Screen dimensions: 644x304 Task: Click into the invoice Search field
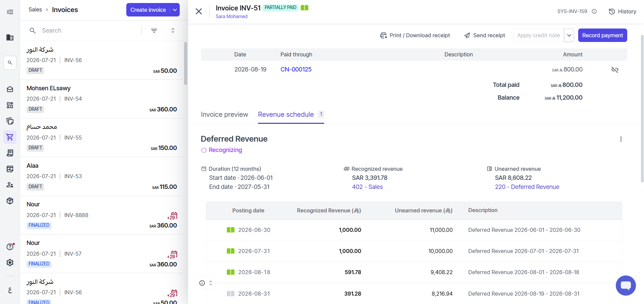coord(89,31)
